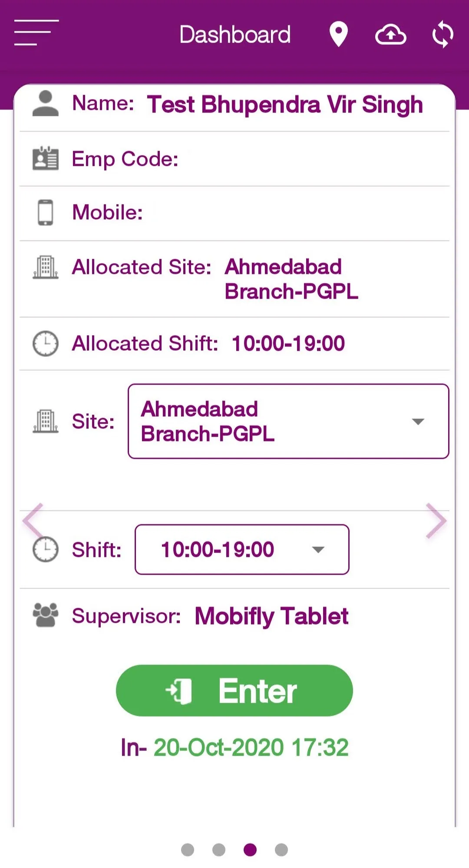Jump to the first page indicator dot

click(x=188, y=849)
